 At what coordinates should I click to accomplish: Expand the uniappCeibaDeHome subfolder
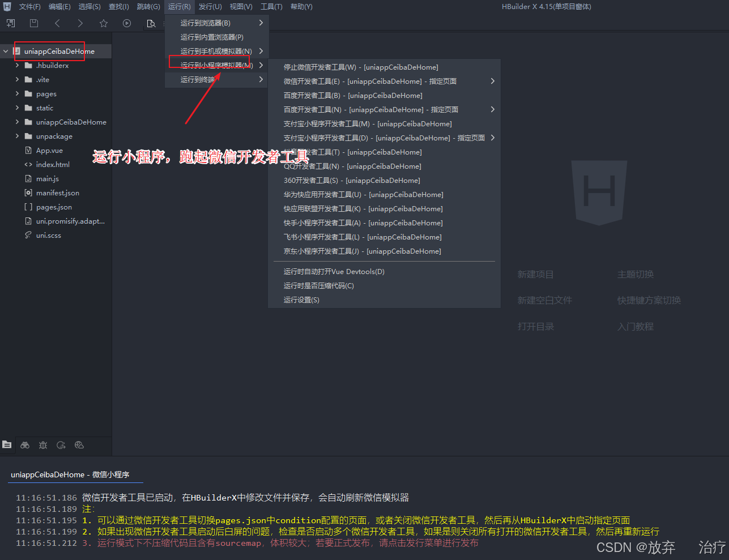17,122
